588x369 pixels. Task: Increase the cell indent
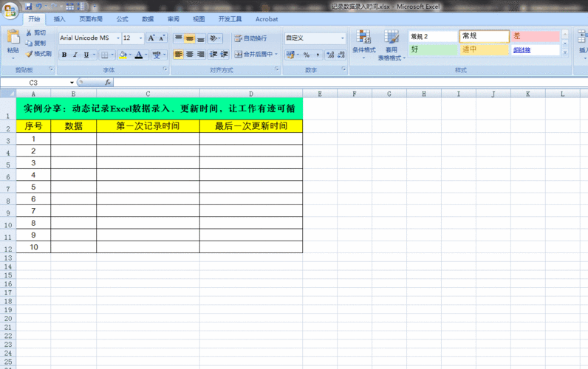[x=225, y=55]
